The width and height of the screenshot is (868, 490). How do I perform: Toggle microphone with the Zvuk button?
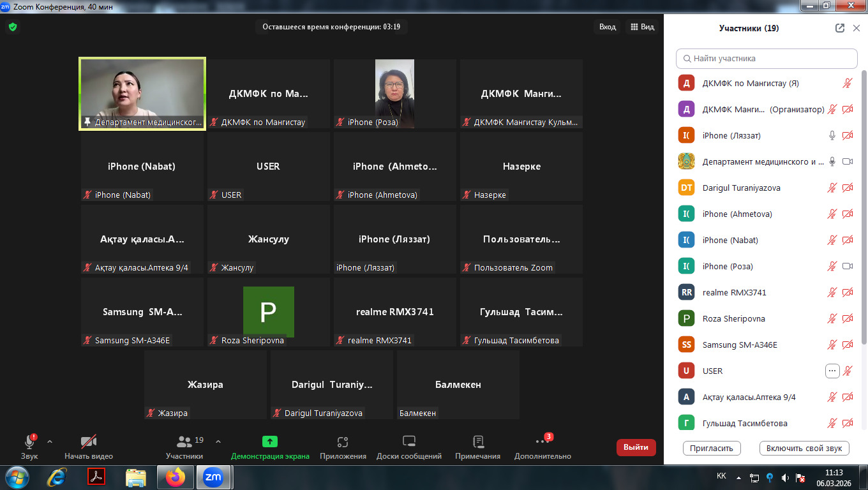point(29,442)
